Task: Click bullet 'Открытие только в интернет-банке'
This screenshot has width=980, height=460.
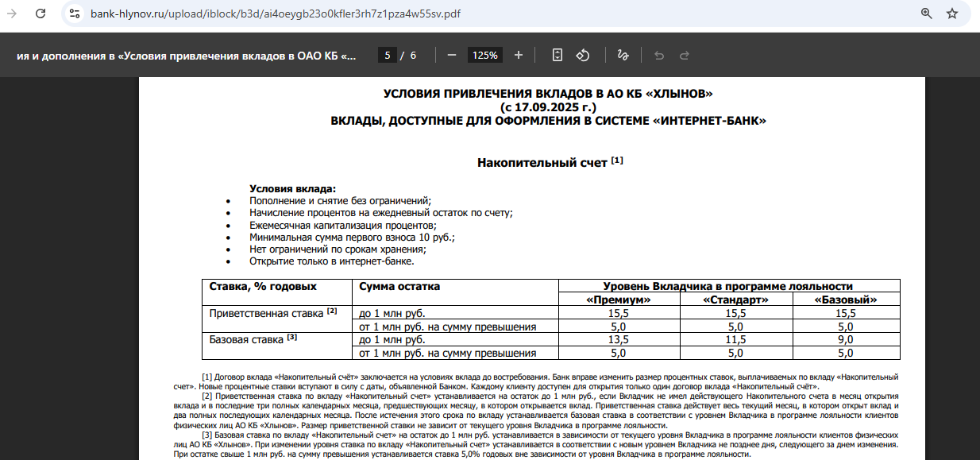Action: [x=332, y=261]
